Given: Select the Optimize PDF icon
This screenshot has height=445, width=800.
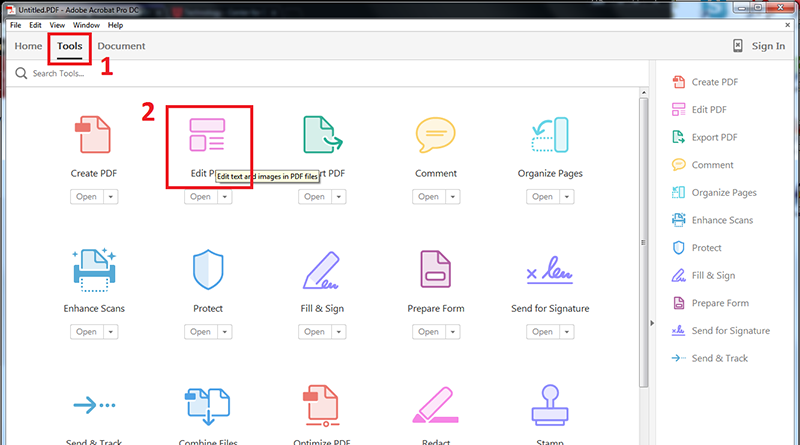Looking at the screenshot, I should (320, 406).
